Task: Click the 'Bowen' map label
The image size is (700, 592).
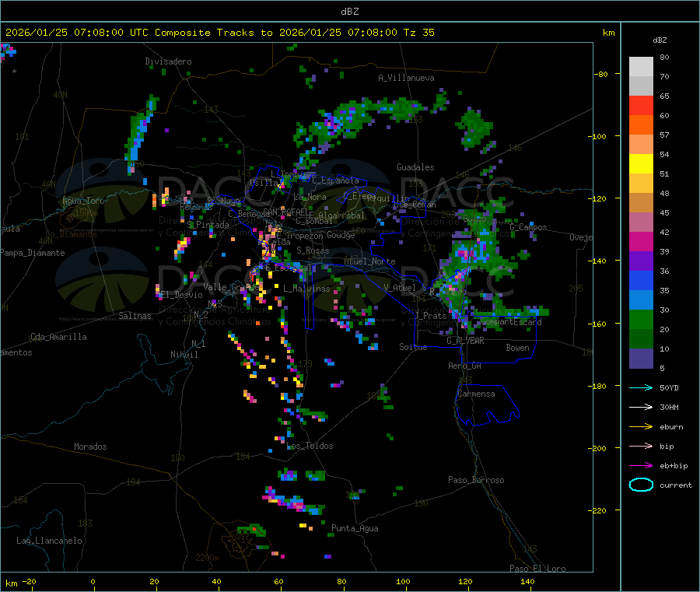Action: (x=517, y=348)
